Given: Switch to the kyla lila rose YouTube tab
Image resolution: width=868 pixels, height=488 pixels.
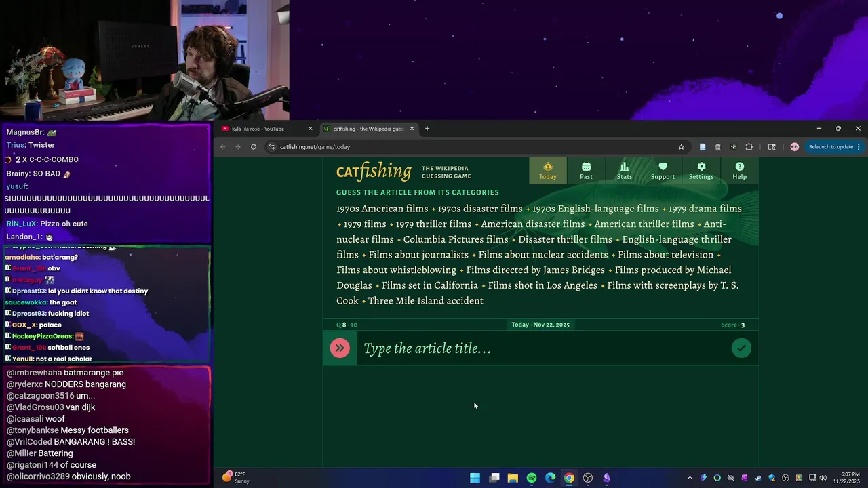Looking at the screenshot, I should (x=264, y=129).
